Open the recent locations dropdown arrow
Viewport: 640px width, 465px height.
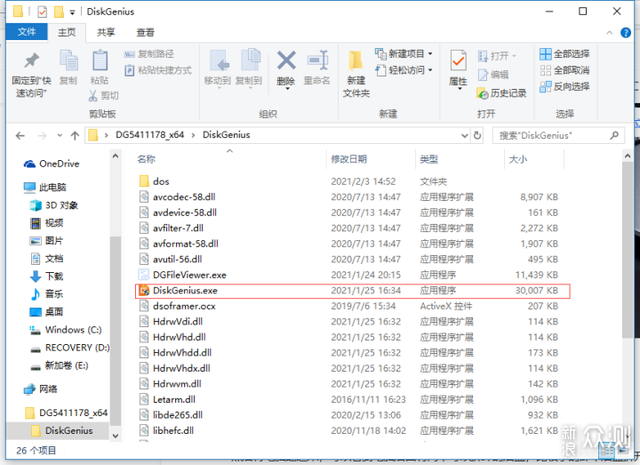[x=60, y=136]
